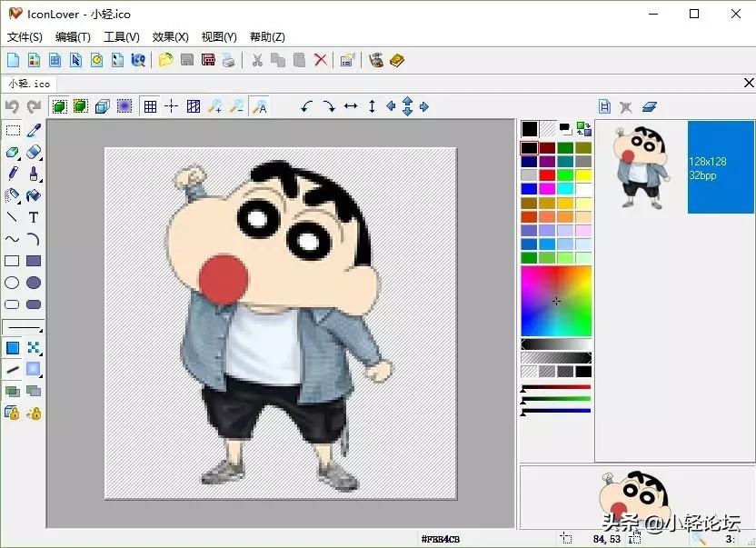
Task: Pick the blue color swatch
Action: pos(529,189)
